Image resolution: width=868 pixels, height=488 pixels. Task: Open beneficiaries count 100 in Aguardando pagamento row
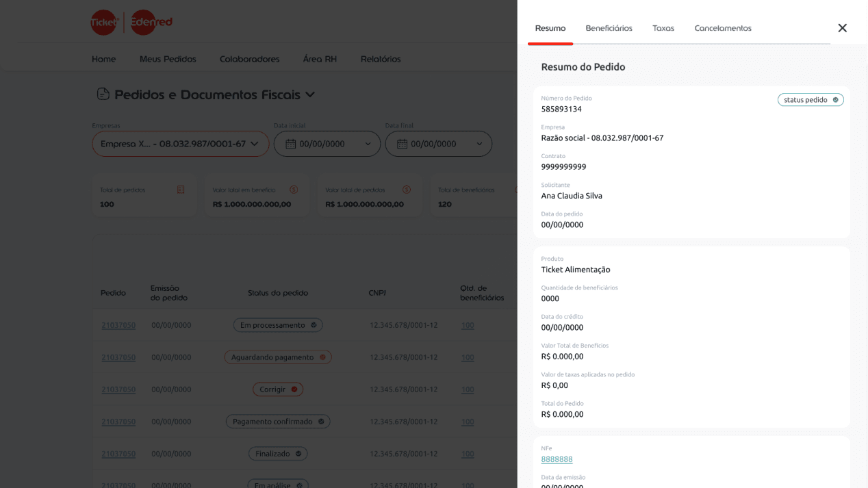(x=468, y=357)
